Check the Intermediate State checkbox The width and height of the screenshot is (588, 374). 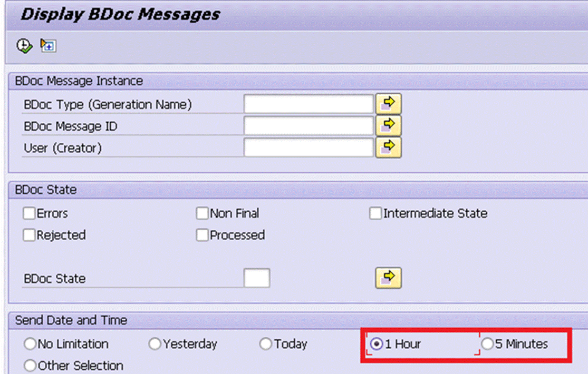click(375, 213)
